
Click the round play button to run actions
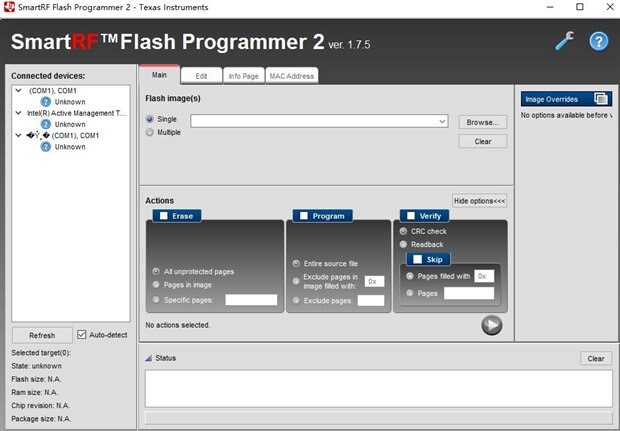pos(491,325)
